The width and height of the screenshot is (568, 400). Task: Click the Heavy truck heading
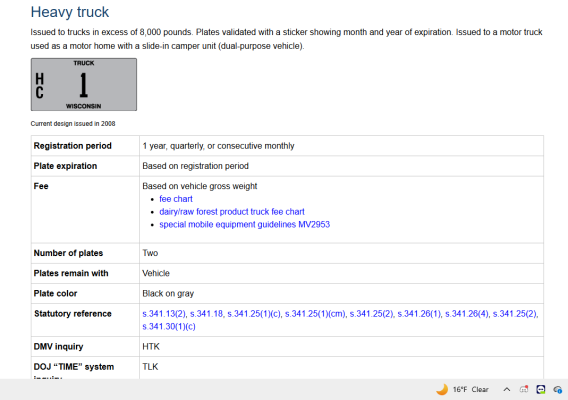click(70, 12)
